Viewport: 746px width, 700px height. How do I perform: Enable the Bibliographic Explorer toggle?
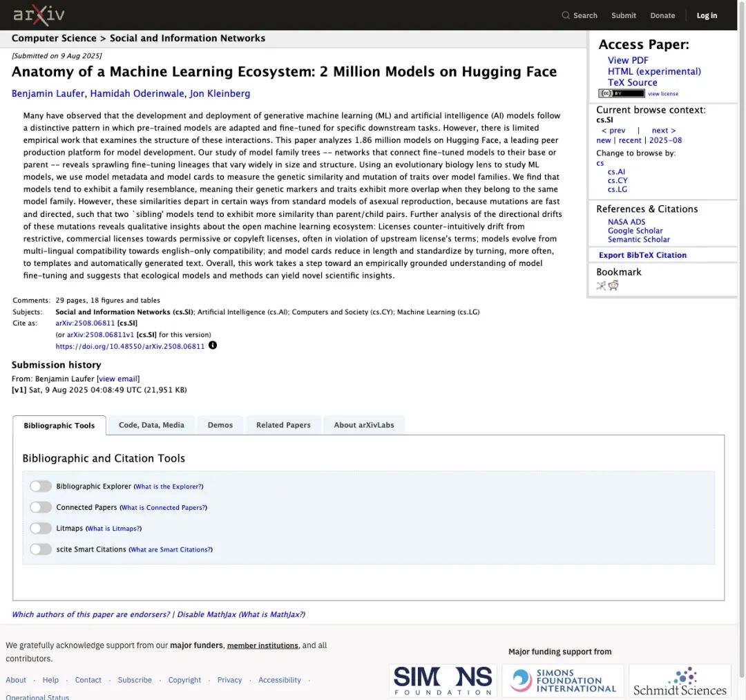[41, 486]
